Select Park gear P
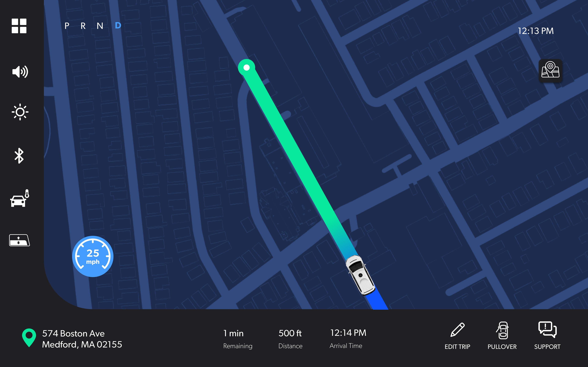Image resolution: width=588 pixels, height=367 pixels. (x=67, y=26)
